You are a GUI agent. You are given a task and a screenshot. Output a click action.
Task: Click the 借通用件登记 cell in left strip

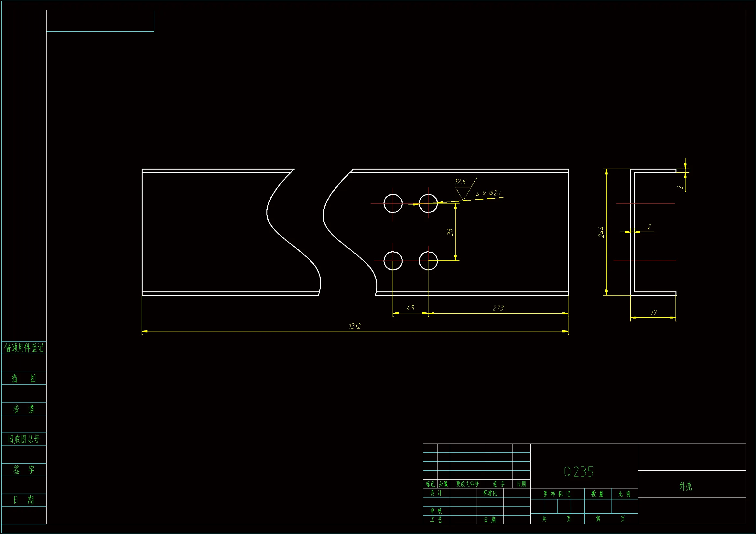(x=24, y=348)
